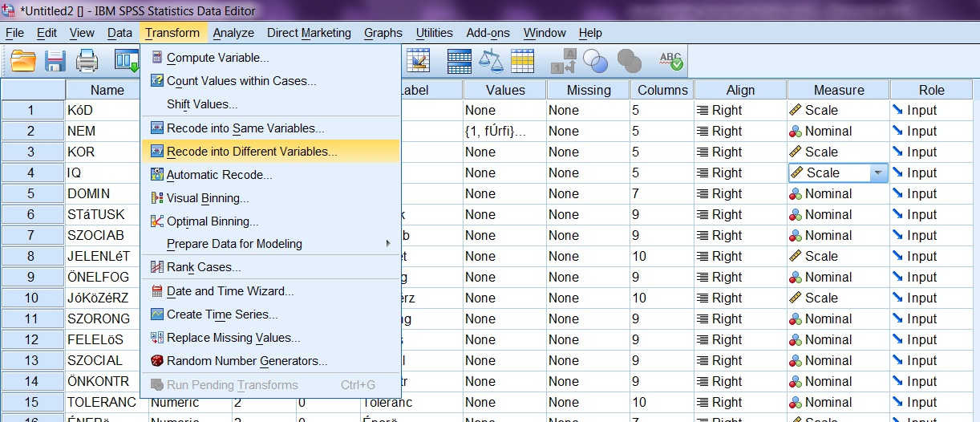Select row header number 8

click(32, 256)
